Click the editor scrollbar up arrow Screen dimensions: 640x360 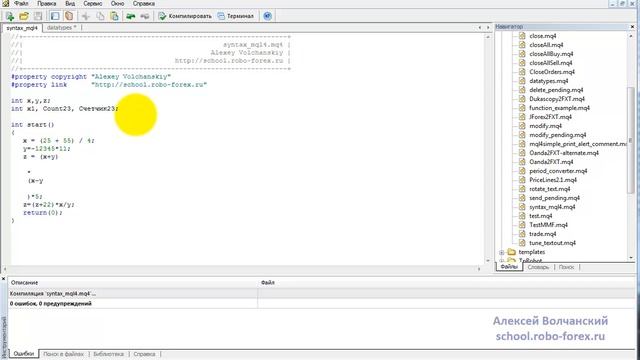488,36
